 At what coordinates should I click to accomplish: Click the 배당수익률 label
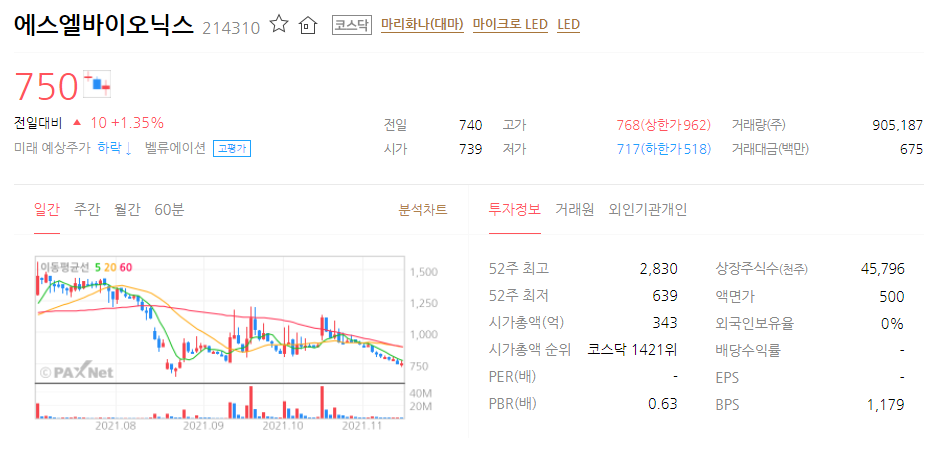pyautogui.click(x=748, y=350)
